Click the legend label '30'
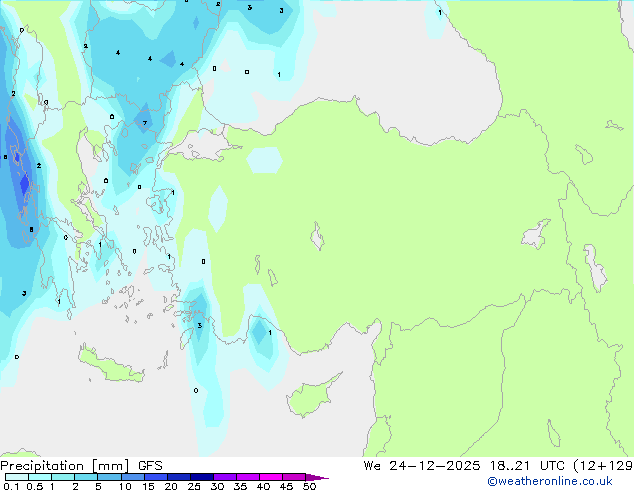This screenshot has width=634, height=490. [x=217, y=486]
